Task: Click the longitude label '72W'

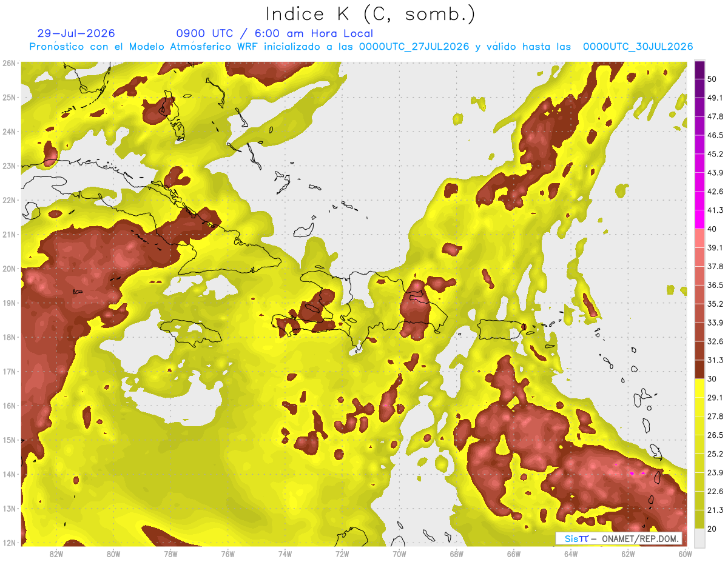Action: pos(342,554)
